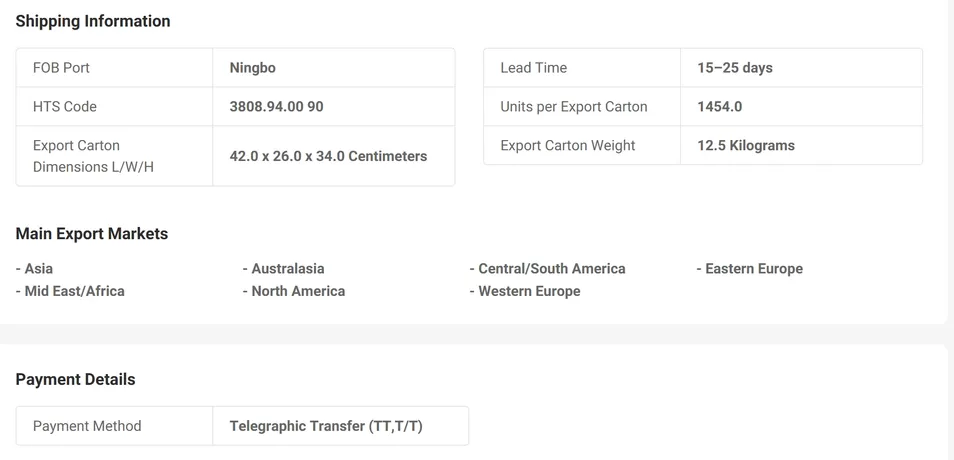Click the Payment Details heading

(75, 380)
